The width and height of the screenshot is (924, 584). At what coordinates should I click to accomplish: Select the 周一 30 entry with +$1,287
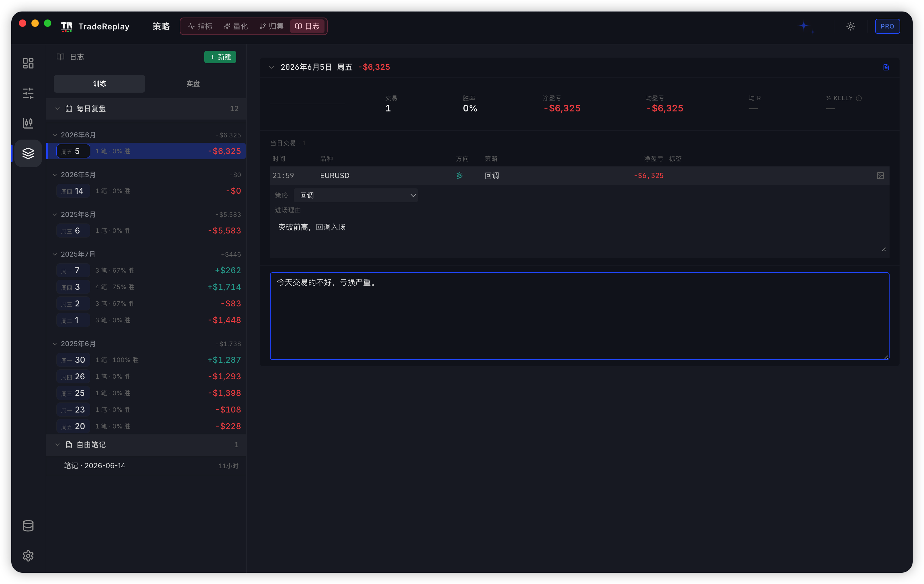[x=146, y=360]
